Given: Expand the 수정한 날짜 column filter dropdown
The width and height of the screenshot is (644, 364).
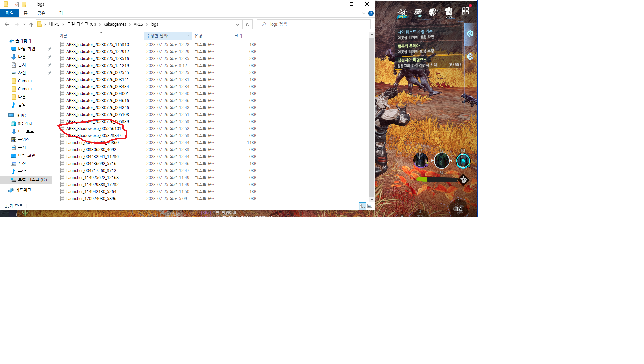Looking at the screenshot, I should [189, 36].
